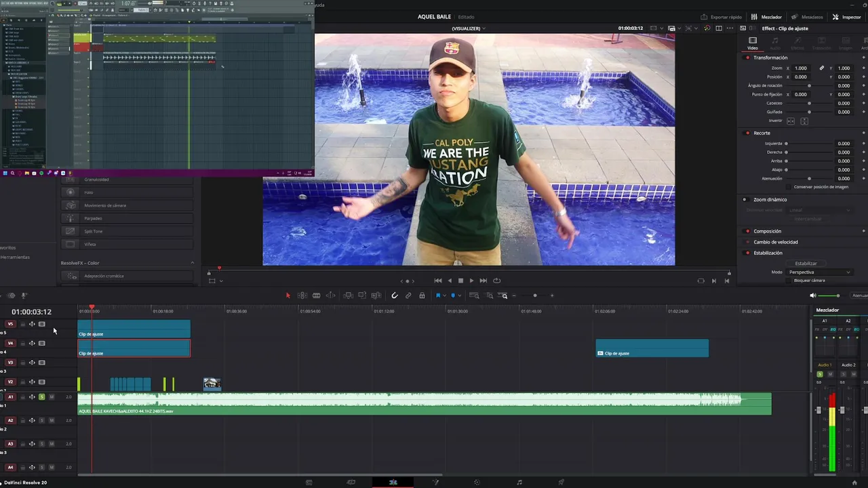Open the Fairlight music note page

click(x=519, y=483)
